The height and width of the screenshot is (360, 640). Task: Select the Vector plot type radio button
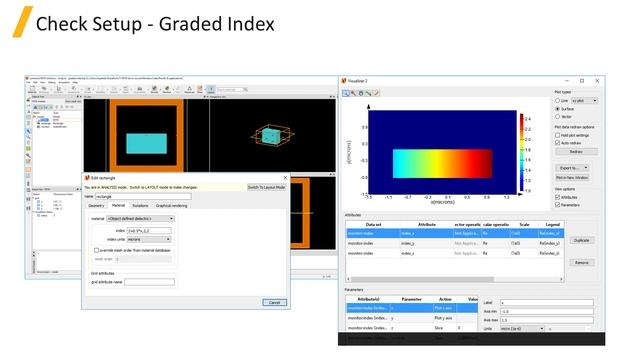[x=558, y=117]
